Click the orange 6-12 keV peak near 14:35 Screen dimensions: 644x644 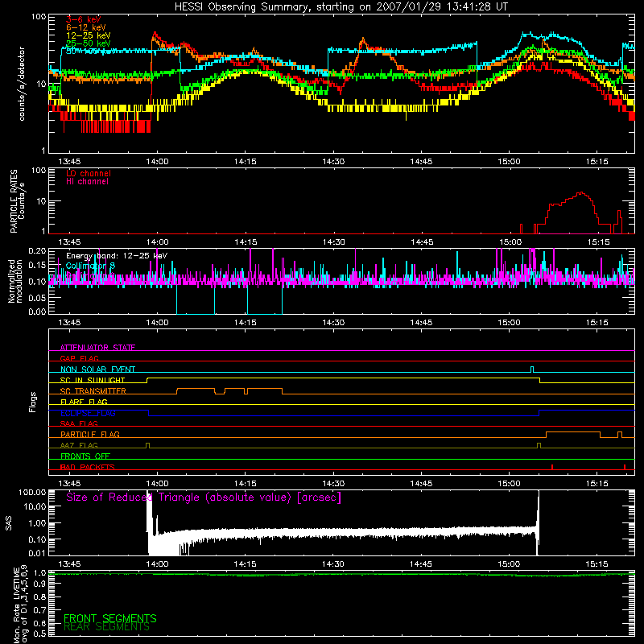363,39
